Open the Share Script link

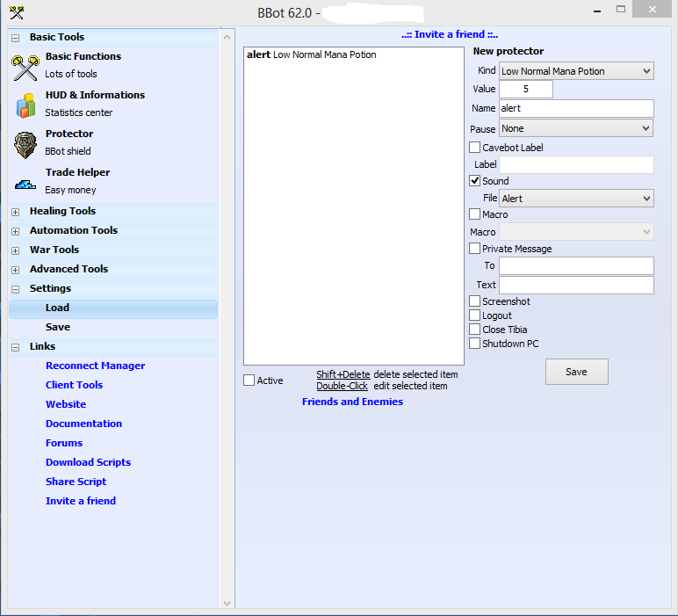pyautogui.click(x=76, y=482)
